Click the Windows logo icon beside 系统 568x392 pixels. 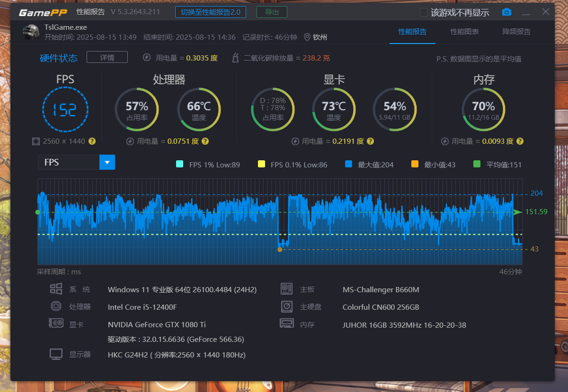click(56, 289)
